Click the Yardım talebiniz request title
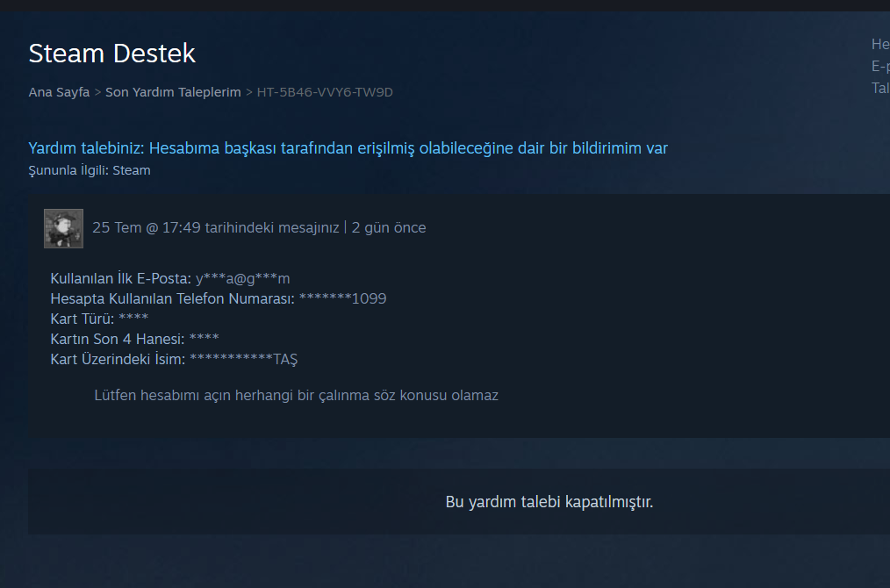Screen dimensions: 890x588 tap(348, 148)
